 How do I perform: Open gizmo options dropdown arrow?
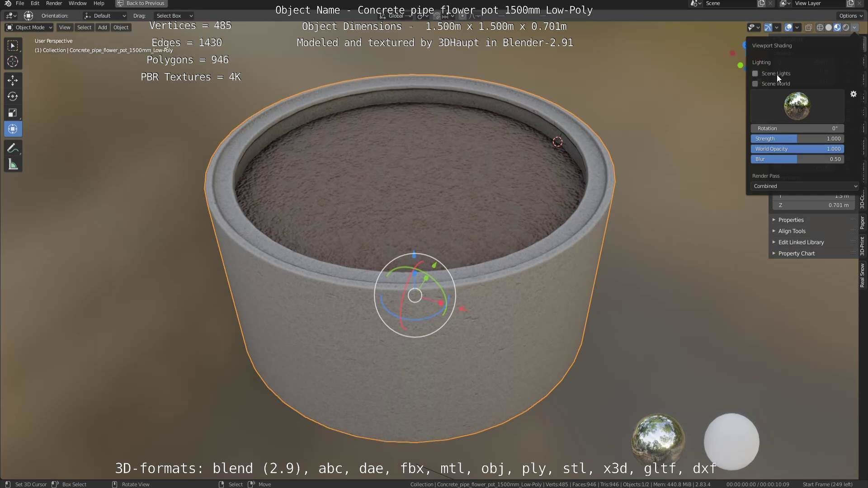click(x=776, y=28)
